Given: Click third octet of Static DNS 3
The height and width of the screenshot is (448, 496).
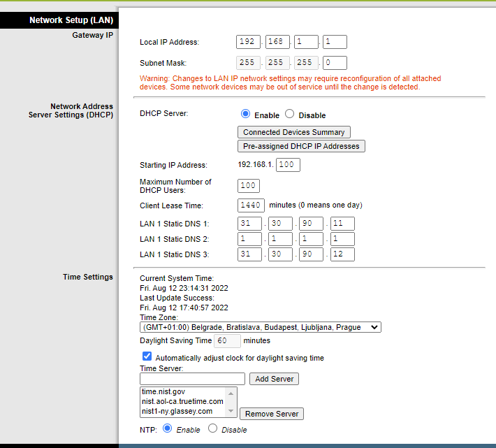Looking at the screenshot, I should (x=312, y=254).
